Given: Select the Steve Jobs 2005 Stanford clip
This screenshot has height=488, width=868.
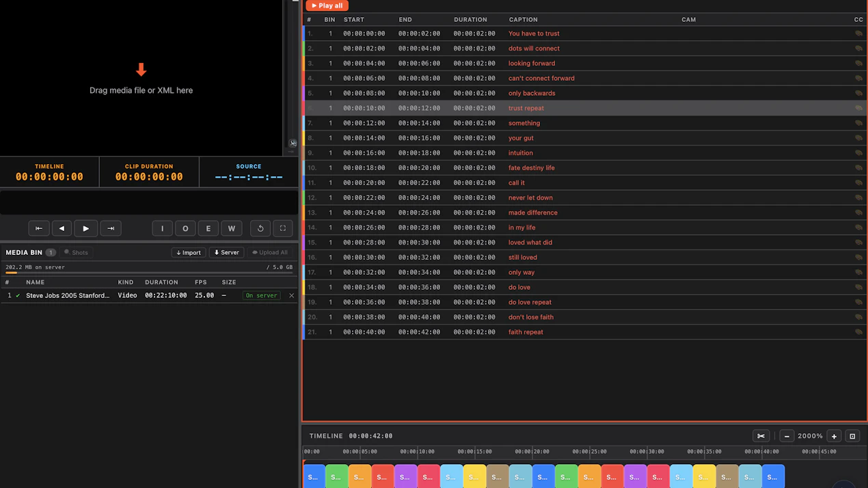Looking at the screenshot, I should (x=68, y=296).
